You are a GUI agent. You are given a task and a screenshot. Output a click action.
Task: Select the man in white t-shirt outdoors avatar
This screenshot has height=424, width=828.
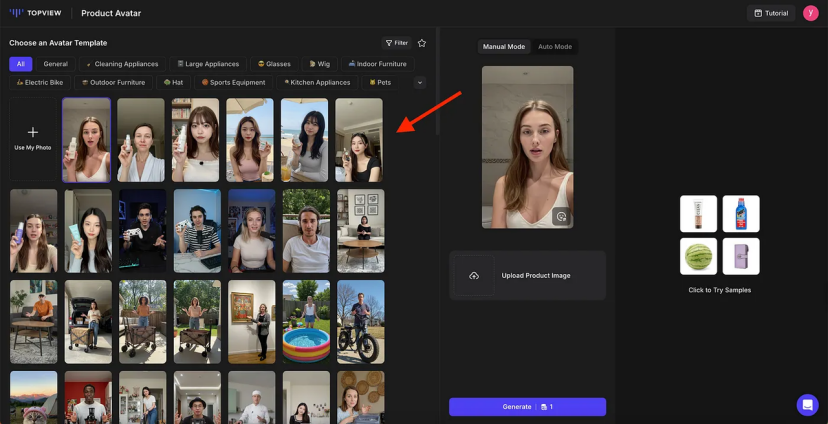click(x=306, y=231)
